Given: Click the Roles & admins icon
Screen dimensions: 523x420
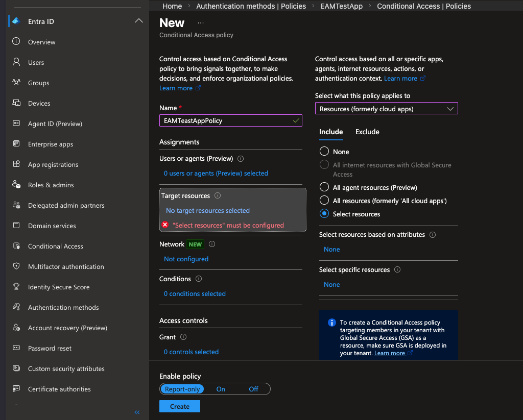Looking at the screenshot, I should point(16,184).
